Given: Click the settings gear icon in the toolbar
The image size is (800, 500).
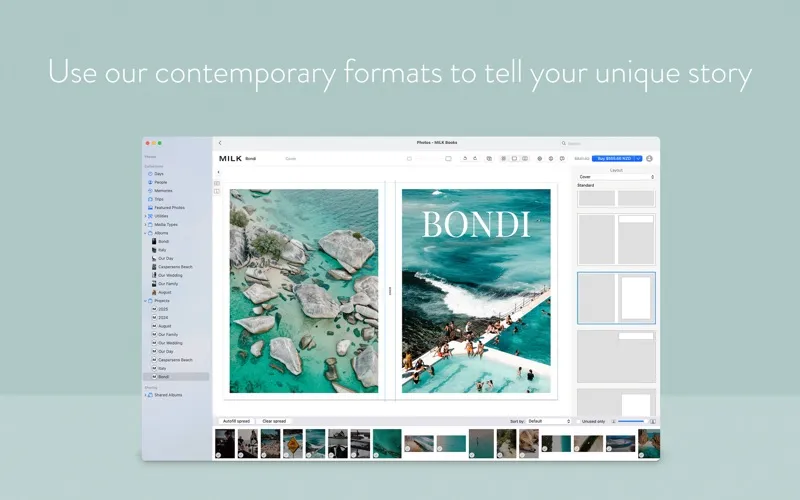Looking at the screenshot, I should (540, 159).
